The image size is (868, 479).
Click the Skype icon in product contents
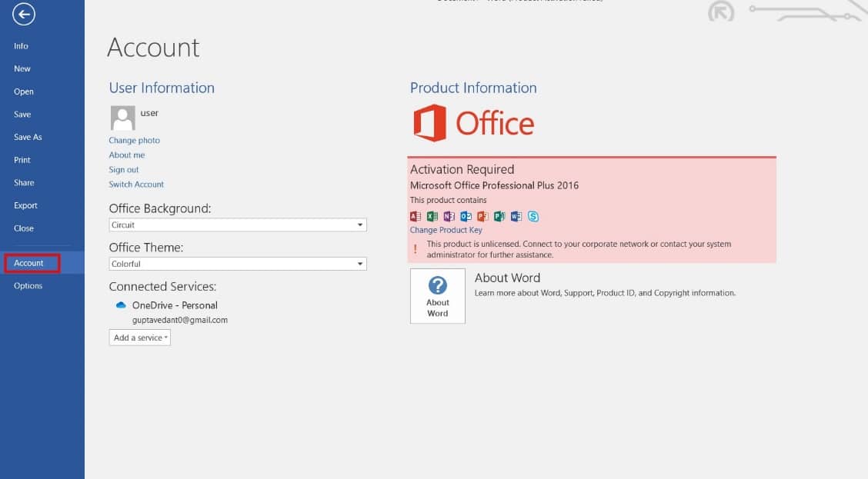click(x=533, y=216)
